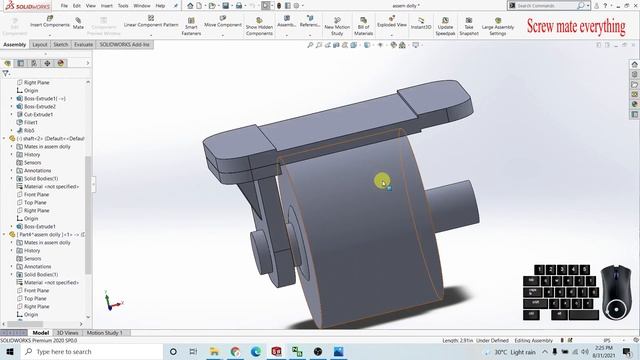Click the Select cursor tool
640x360 pixels.
pyautogui.click(x=266, y=6)
